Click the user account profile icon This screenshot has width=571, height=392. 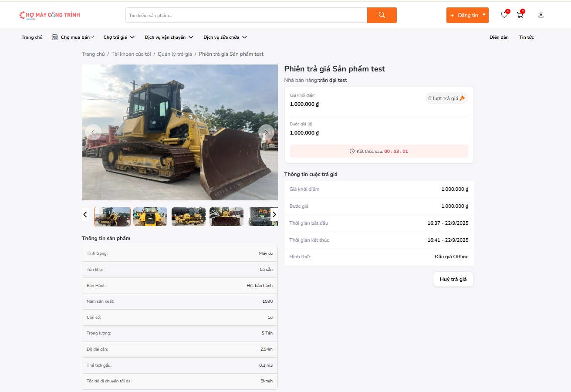pyautogui.click(x=541, y=15)
